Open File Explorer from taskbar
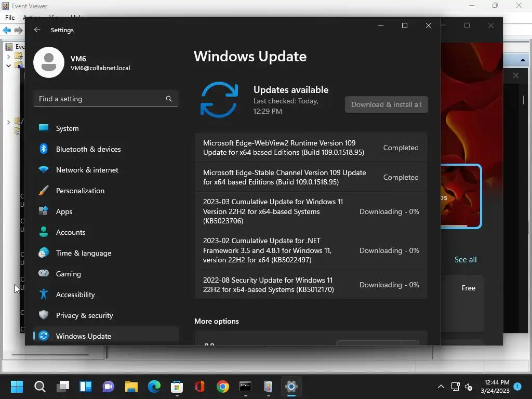The width and height of the screenshot is (532, 399). pos(131,387)
